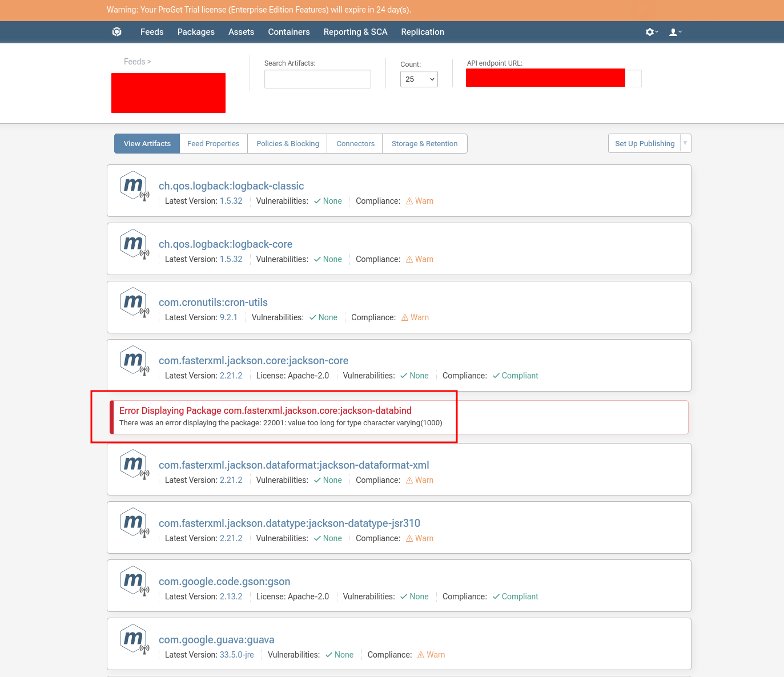Open the Containers menu in navigation bar
Image resolution: width=784 pixels, height=677 pixels.
[289, 32]
